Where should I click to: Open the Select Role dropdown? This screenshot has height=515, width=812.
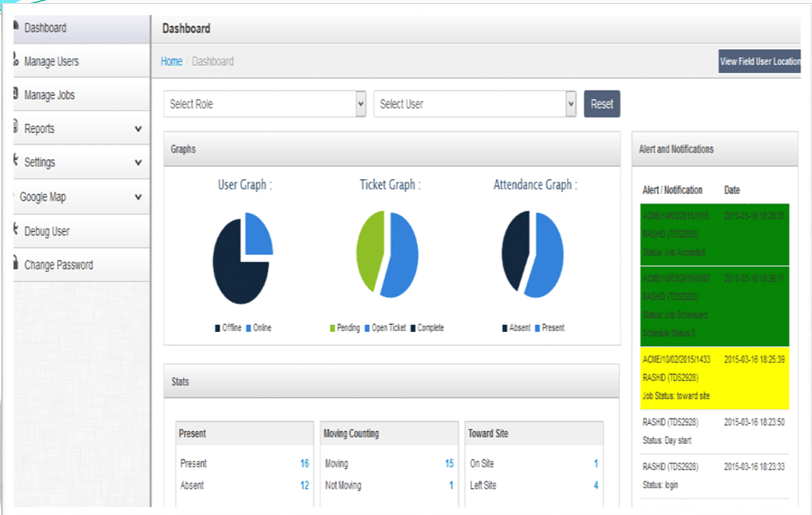click(265, 104)
